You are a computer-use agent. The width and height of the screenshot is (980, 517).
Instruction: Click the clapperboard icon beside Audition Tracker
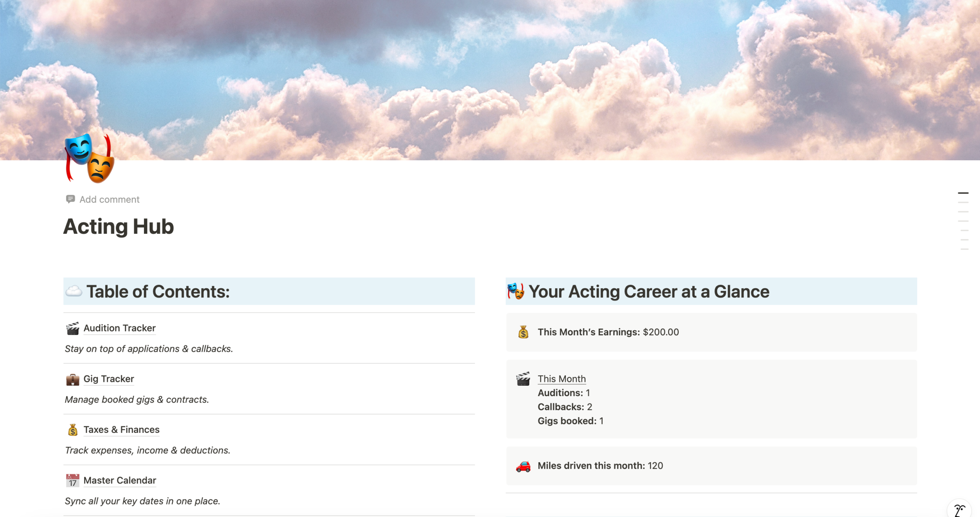click(x=72, y=328)
